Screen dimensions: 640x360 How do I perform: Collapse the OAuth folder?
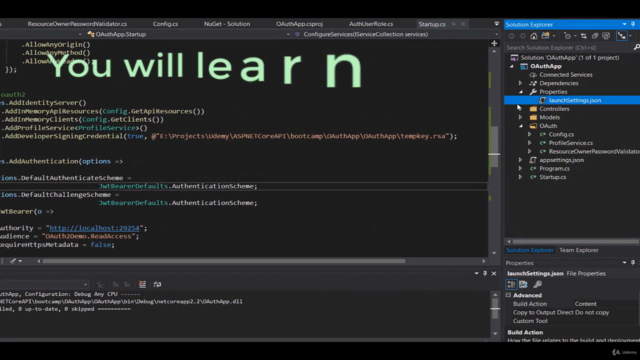(x=520, y=126)
